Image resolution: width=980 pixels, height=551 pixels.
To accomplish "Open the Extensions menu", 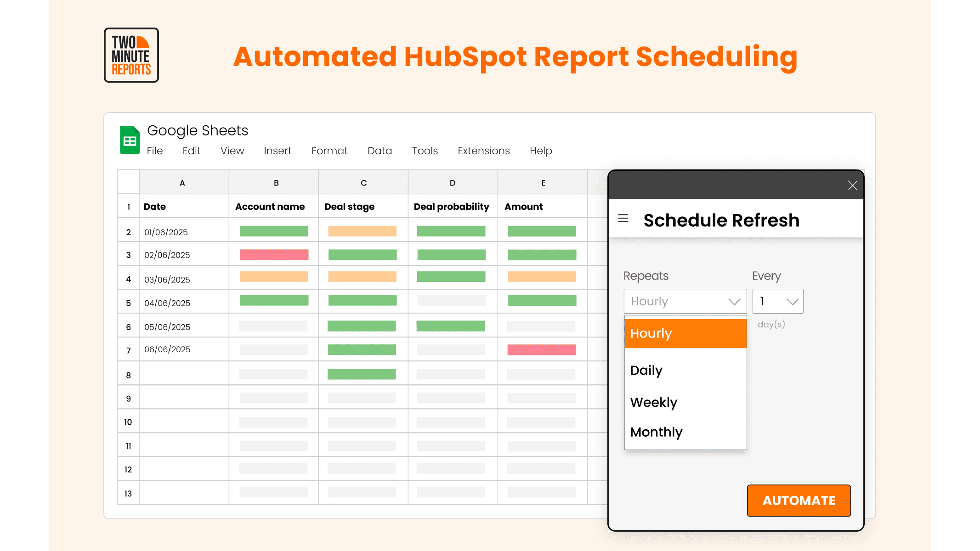I will (x=483, y=151).
